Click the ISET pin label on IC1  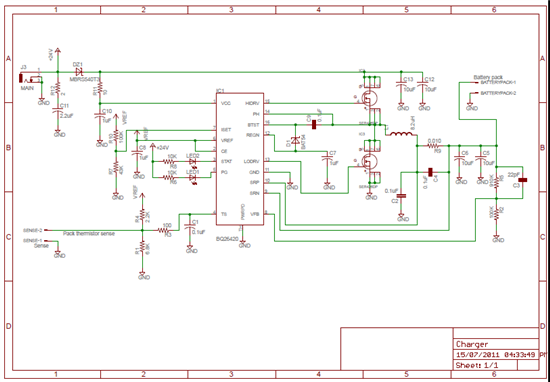[x=226, y=129]
